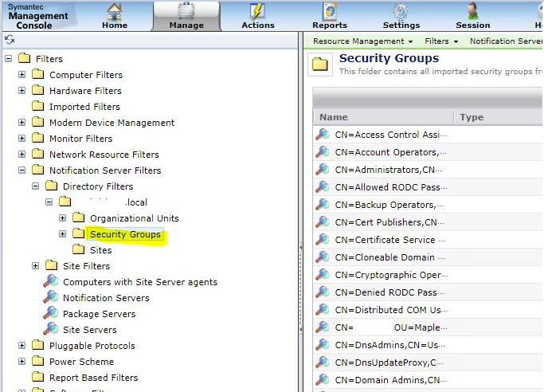Select the CN=Domain Admins row
Viewport: 544px width, 392px height.
pyautogui.click(x=390, y=380)
